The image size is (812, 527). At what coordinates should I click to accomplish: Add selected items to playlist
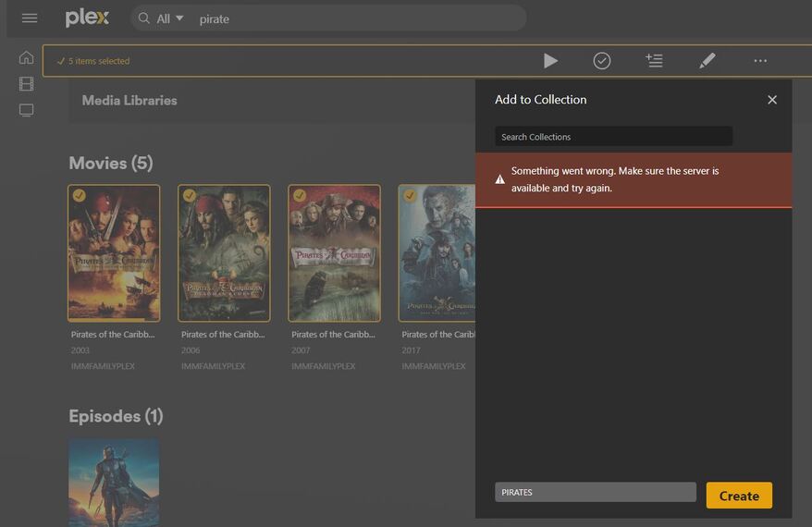pos(654,61)
